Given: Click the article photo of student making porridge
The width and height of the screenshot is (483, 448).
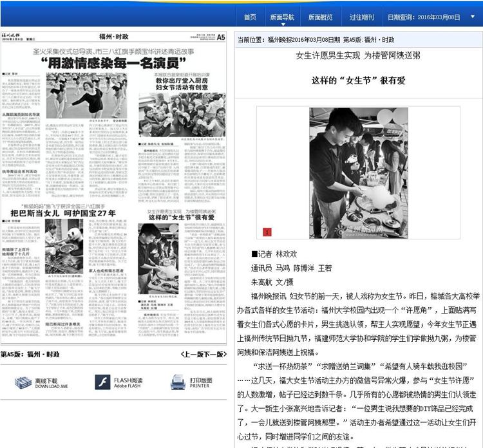Looking at the screenshot, I should tap(359, 173).
